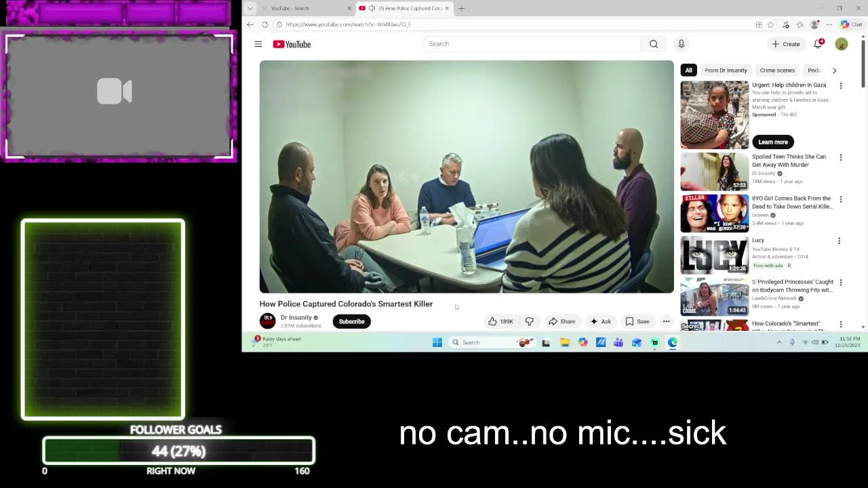Open options for Privileged Princesses video

pos(840,283)
